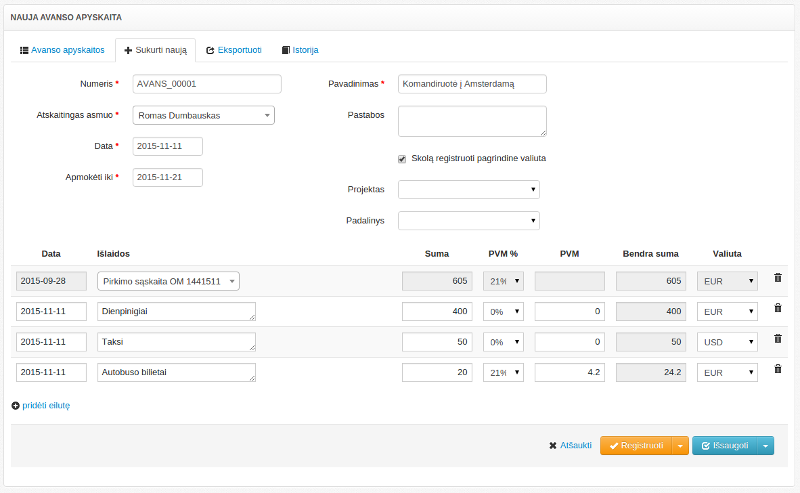Delete the Autobuso bilietai row

click(777, 369)
